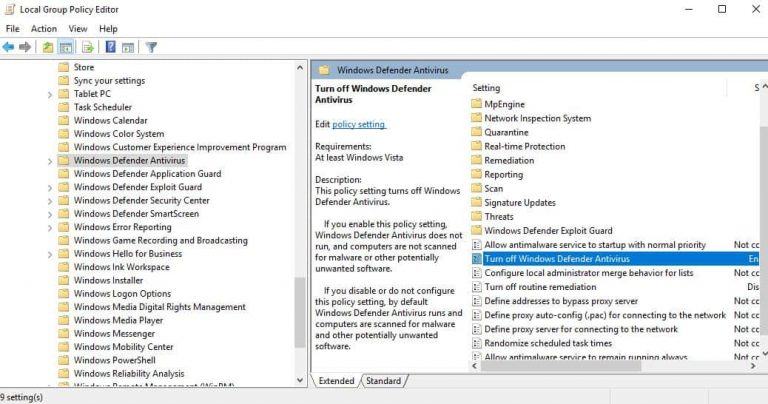Expand the Tablet PC tree node
This screenshot has width=768, height=404.
click(x=50, y=94)
